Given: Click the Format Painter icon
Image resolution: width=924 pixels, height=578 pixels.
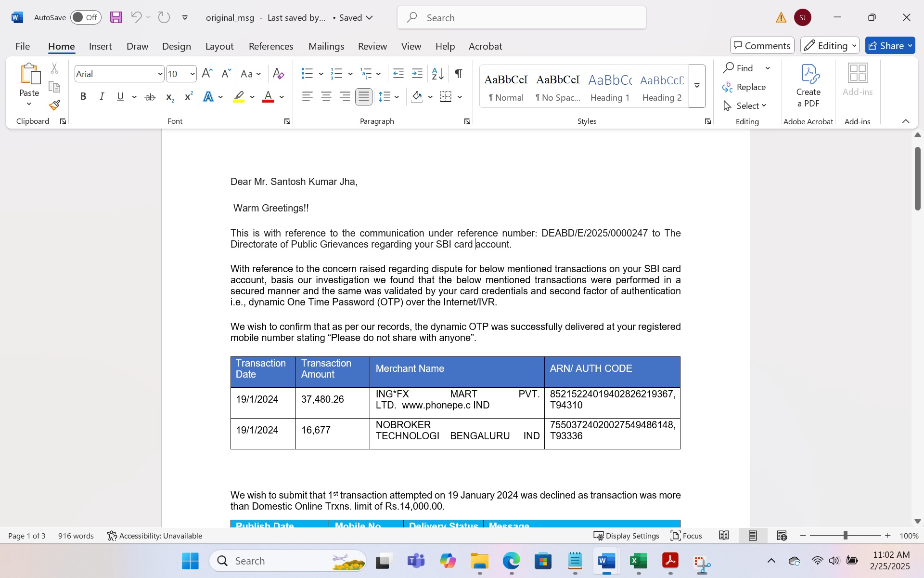Looking at the screenshot, I should [54, 105].
